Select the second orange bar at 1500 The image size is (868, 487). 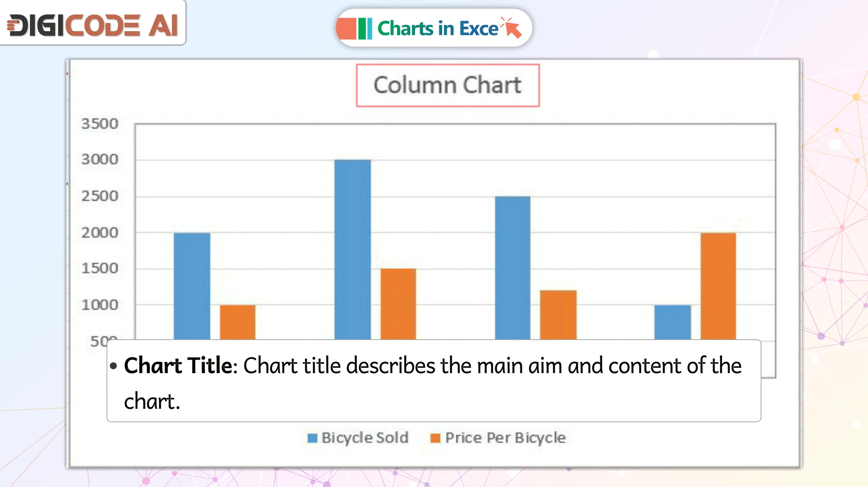click(x=398, y=304)
